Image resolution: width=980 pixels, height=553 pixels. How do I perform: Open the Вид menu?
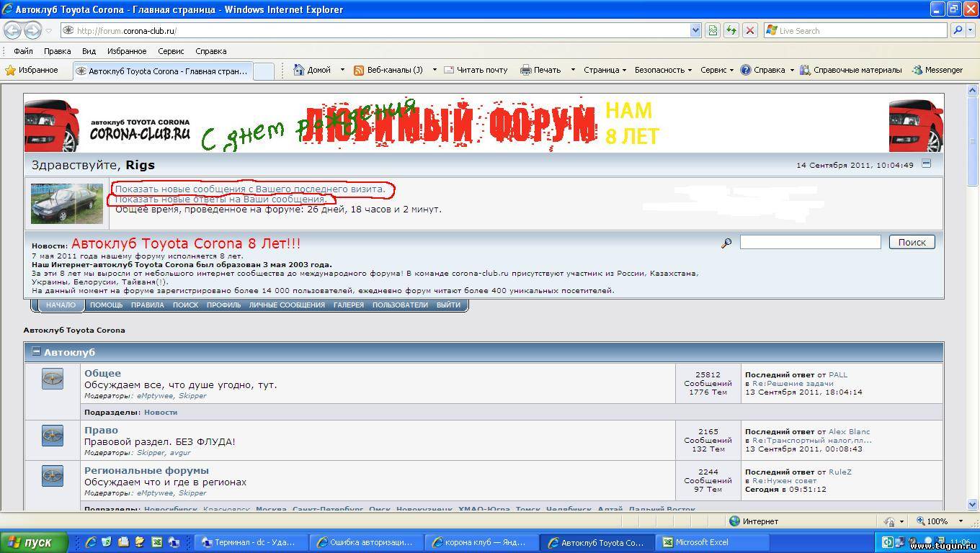(x=89, y=51)
